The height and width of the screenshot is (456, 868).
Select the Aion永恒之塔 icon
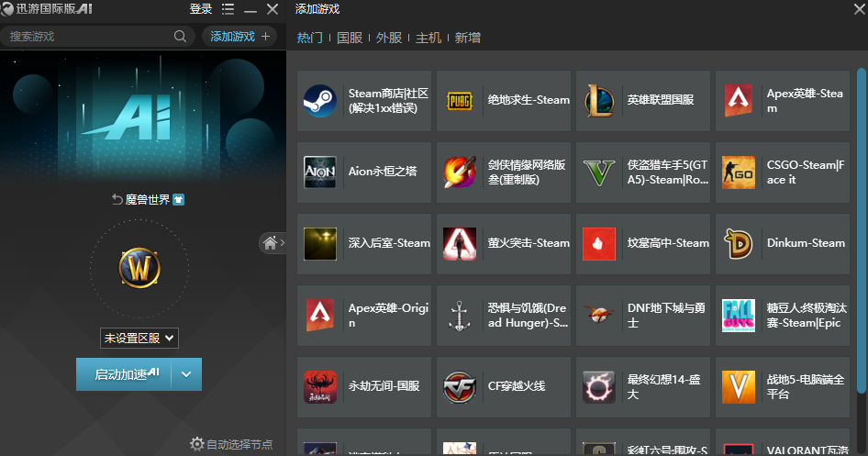click(320, 172)
